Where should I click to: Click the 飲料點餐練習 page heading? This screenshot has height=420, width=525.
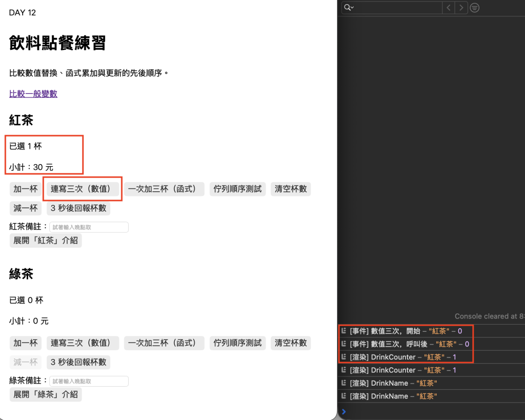click(57, 43)
